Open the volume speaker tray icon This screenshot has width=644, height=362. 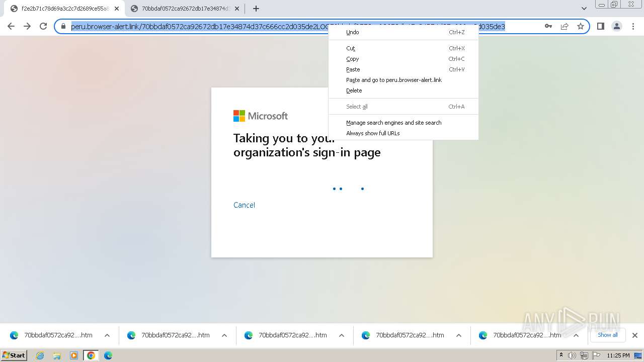[x=572, y=355]
